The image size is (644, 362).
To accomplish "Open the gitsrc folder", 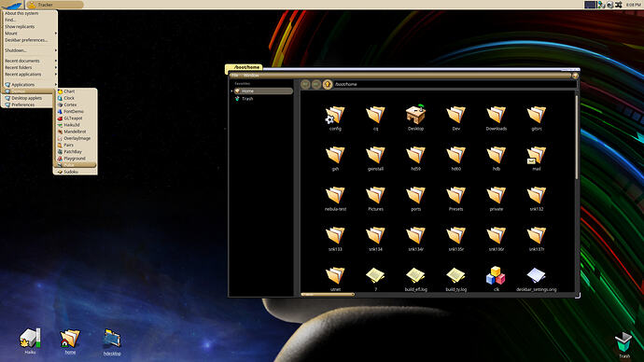I will [537, 116].
